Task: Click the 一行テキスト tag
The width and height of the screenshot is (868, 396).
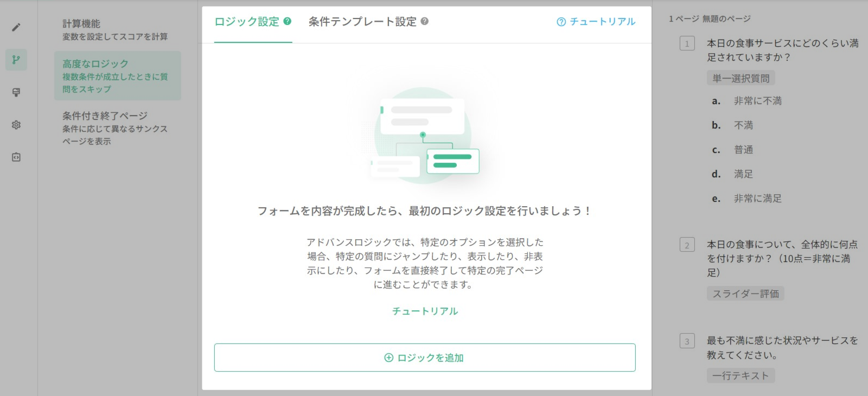Action: (x=741, y=375)
